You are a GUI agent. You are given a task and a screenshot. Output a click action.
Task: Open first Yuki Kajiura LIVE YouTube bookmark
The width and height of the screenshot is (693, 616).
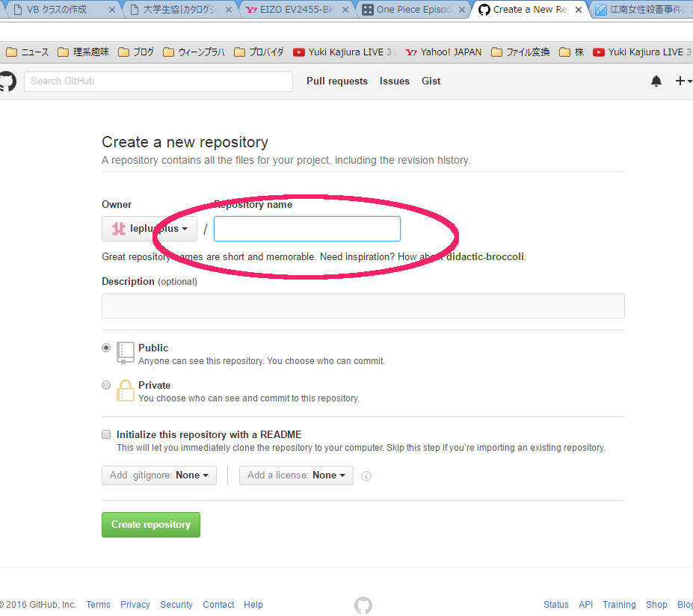(x=345, y=52)
